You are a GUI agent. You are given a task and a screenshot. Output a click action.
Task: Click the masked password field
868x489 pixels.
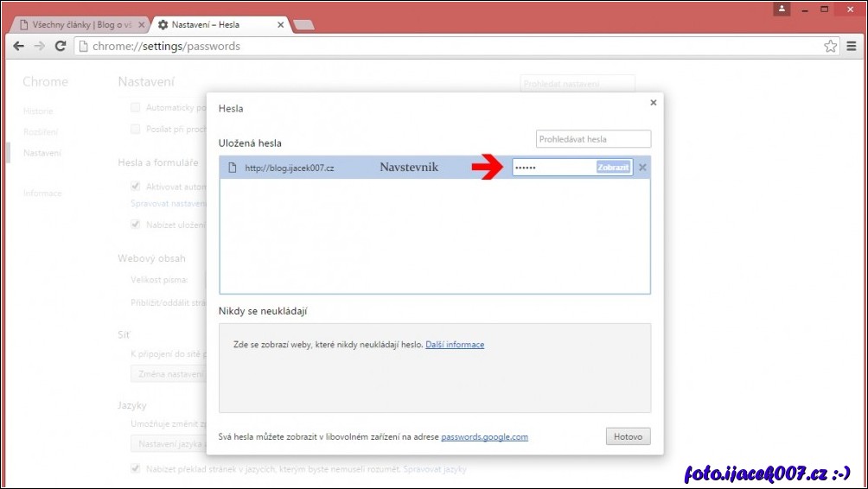pos(553,168)
